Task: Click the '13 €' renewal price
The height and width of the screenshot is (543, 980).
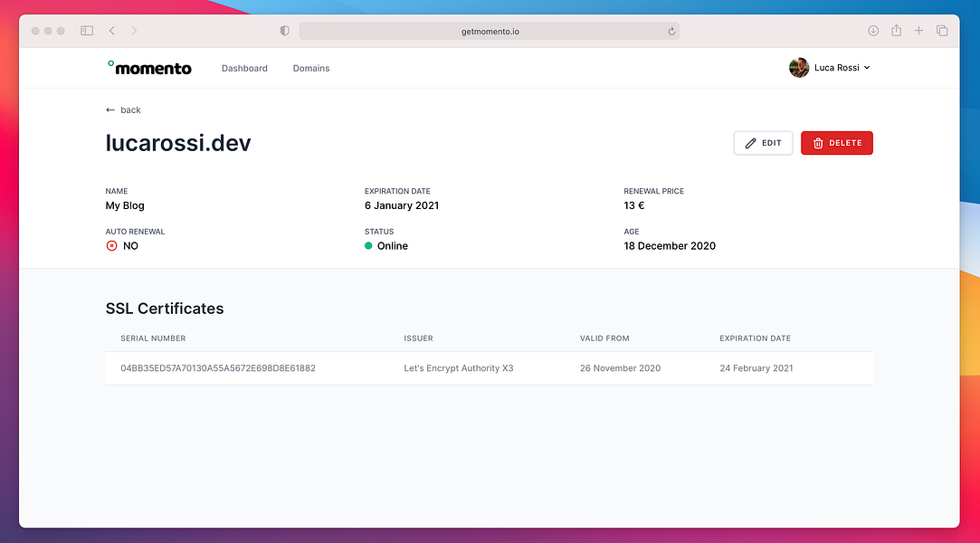Action: [x=633, y=205]
